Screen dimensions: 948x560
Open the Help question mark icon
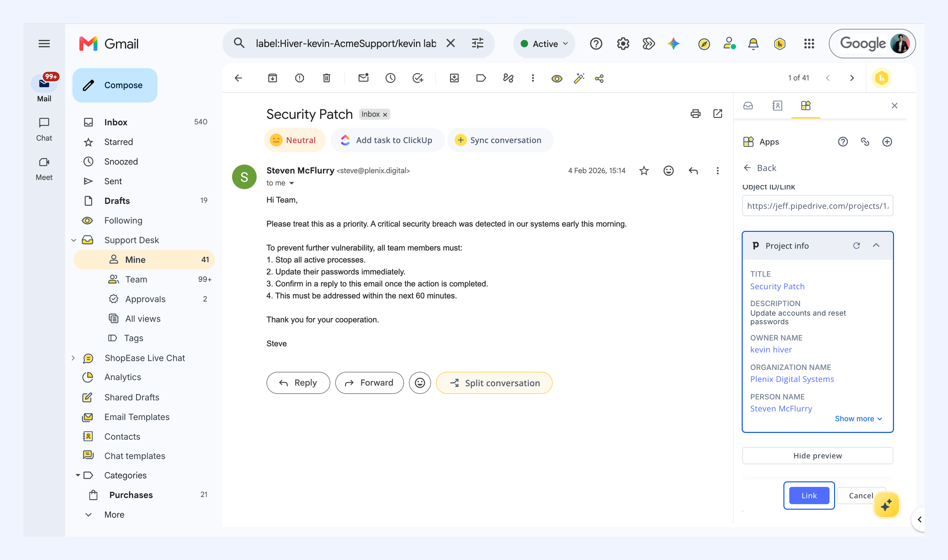596,44
